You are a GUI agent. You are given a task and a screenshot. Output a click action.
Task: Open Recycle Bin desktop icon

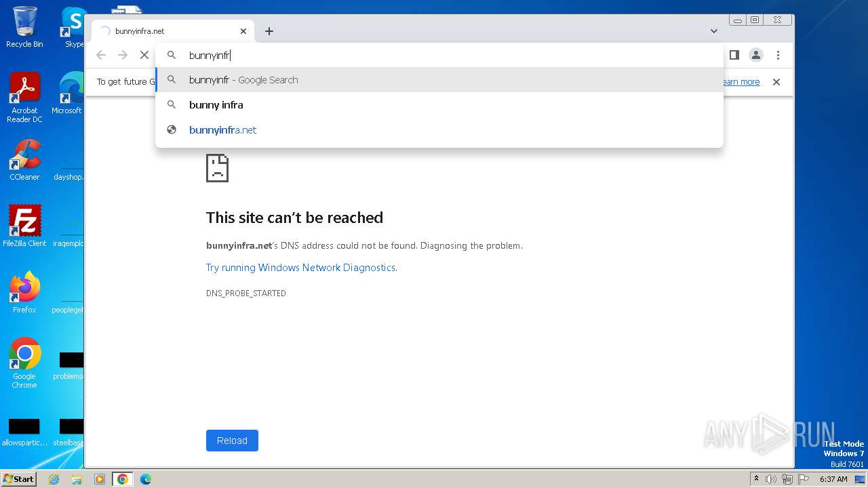click(24, 27)
